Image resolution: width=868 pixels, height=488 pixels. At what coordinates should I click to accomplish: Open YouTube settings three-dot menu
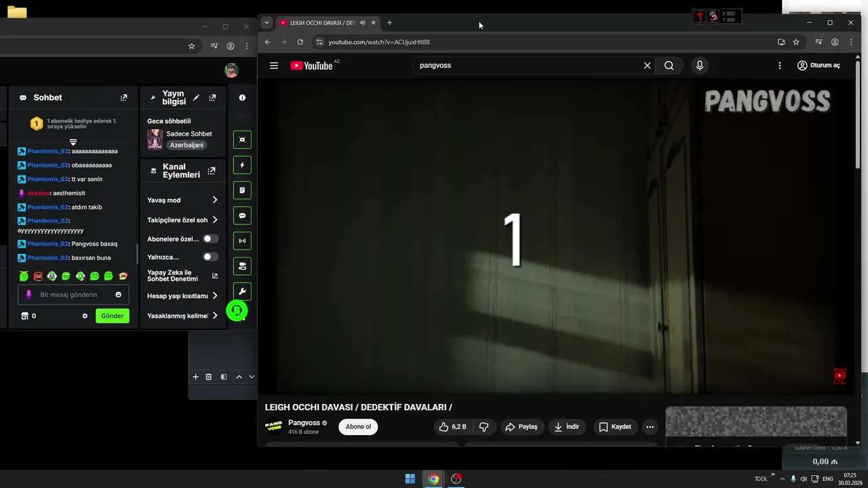coord(780,66)
